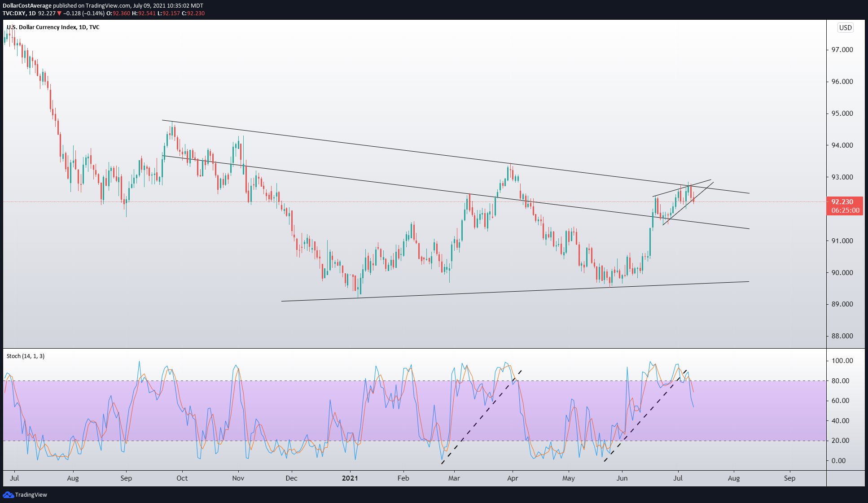Click the Stoch (14, 1, 3) indicator label
Viewport: 868px width, 503px height.
pos(26,356)
